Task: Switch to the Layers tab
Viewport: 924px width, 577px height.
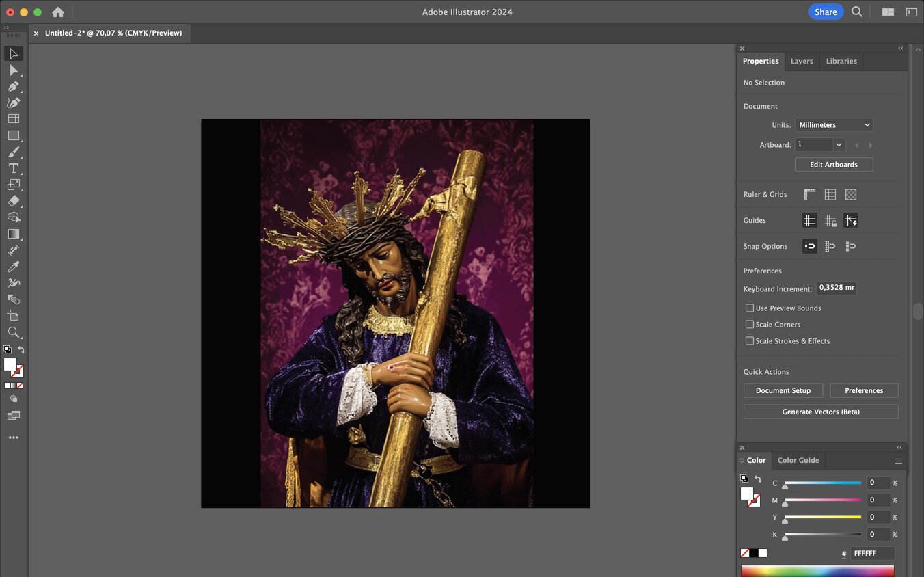Action: [x=802, y=61]
